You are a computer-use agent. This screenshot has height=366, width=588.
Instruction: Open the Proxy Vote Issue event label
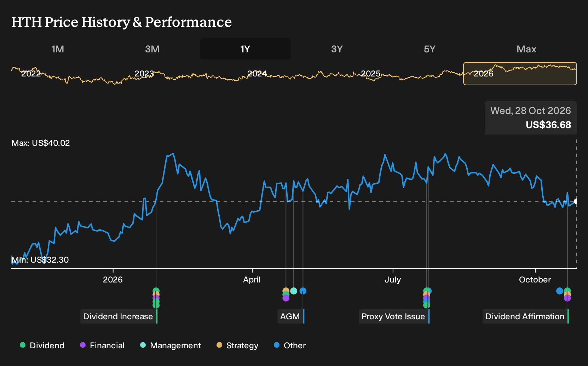pos(394,316)
